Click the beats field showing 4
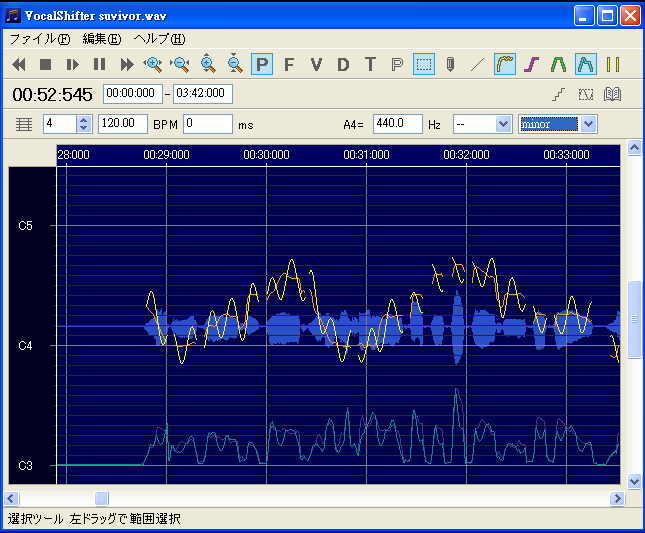 tap(60, 124)
